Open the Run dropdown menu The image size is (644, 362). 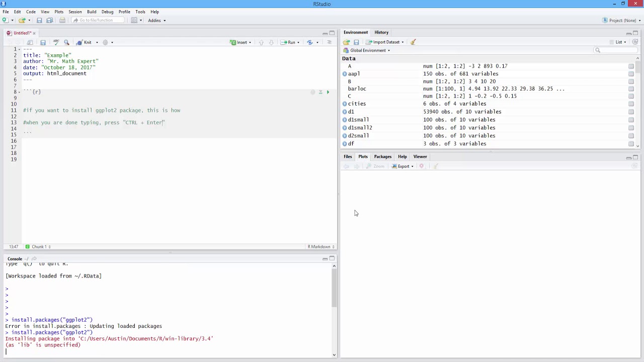pyautogui.click(x=298, y=42)
